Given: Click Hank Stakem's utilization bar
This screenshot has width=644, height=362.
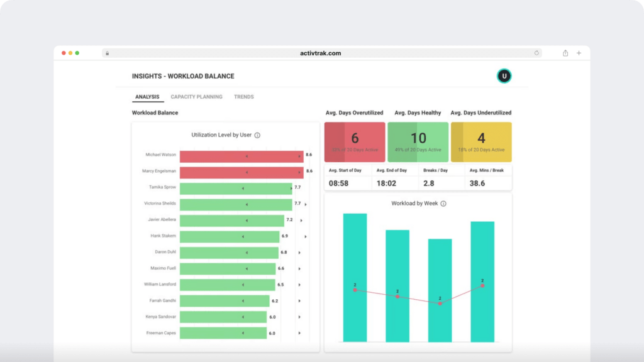Looking at the screenshot, I should coord(230,237).
